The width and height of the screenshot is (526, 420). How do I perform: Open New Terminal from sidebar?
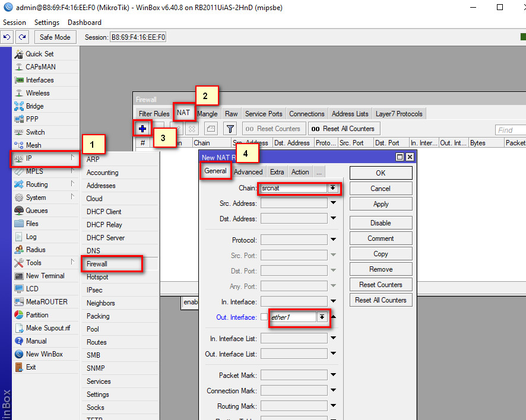(x=45, y=276)
